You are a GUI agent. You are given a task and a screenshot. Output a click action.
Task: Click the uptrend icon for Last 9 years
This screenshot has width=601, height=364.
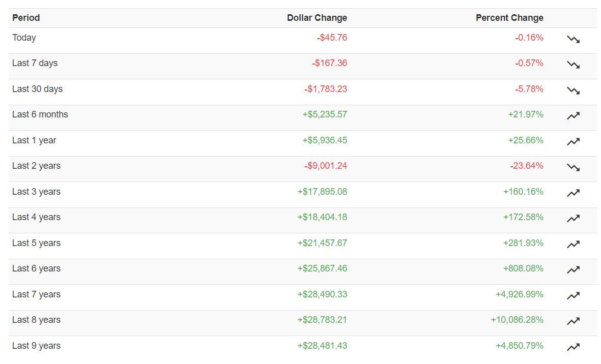point(573,347)
